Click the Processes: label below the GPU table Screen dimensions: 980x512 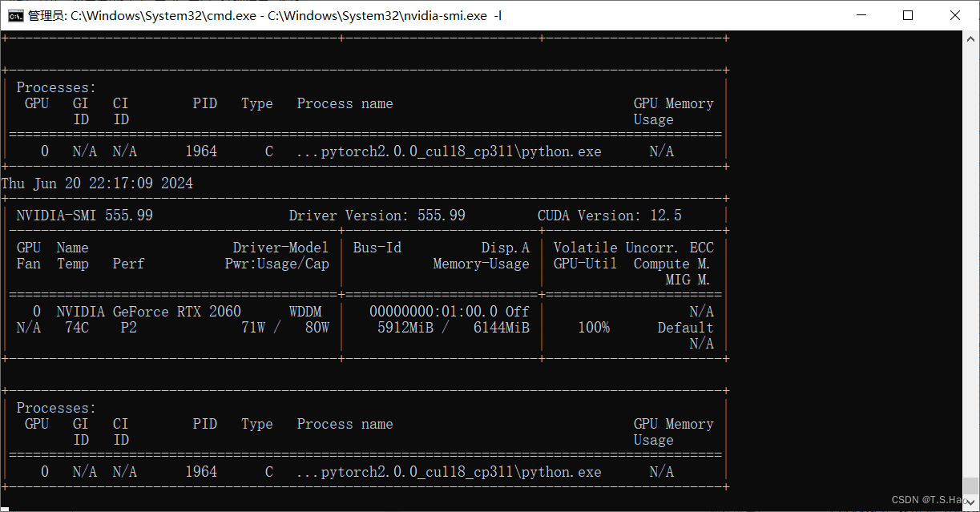[57, 408]
